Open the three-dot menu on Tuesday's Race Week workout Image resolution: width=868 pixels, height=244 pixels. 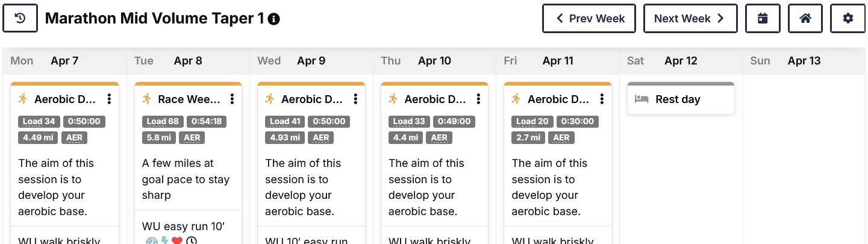tap(232, 99)
